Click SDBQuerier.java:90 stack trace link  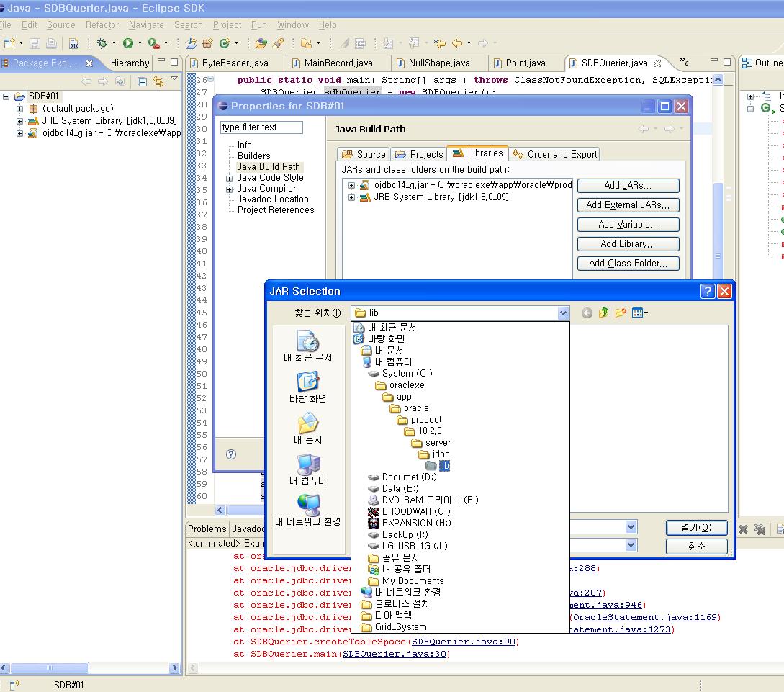tap(463, 642)
